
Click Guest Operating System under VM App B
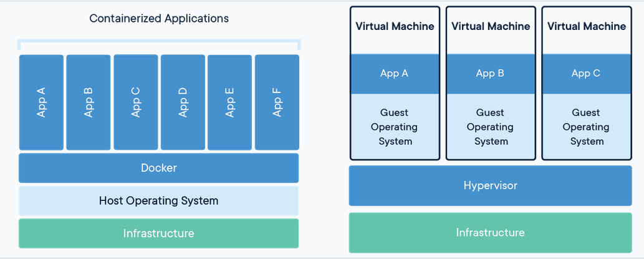coord(491,127)
